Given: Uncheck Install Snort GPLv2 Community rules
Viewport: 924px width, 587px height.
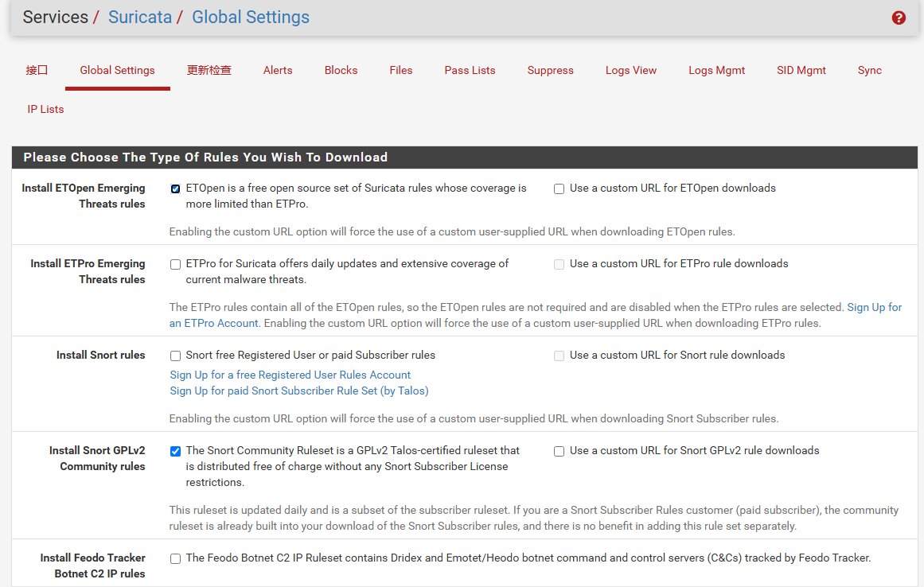Looking at the screenshot, I should 175,450.
